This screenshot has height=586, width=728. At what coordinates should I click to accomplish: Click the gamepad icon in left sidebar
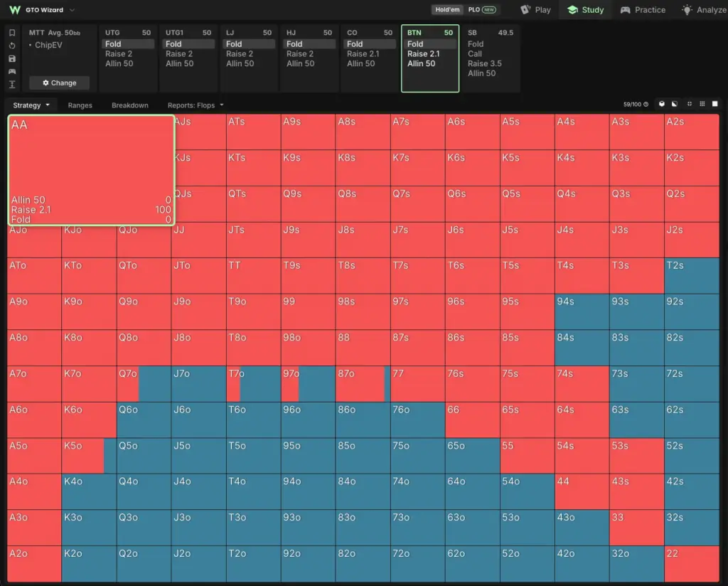13,72
